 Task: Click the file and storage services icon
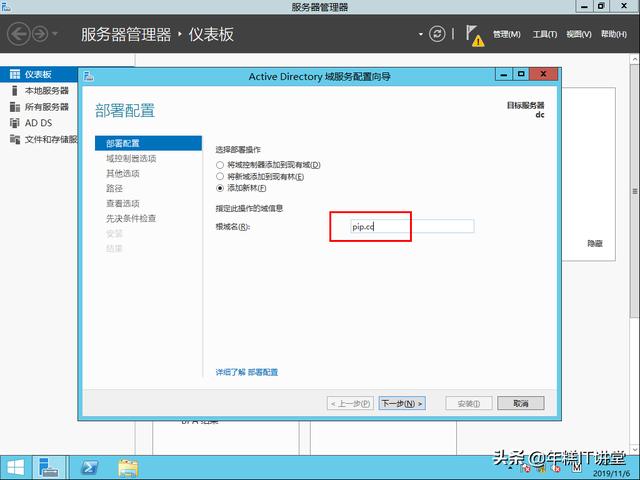[x=15, y=139]
